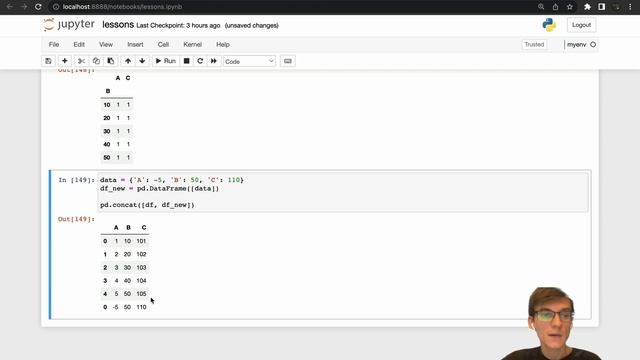Open the cell type Code dropdown
Viewport: 640px width, 360px height.
click(x=249, y=61)
